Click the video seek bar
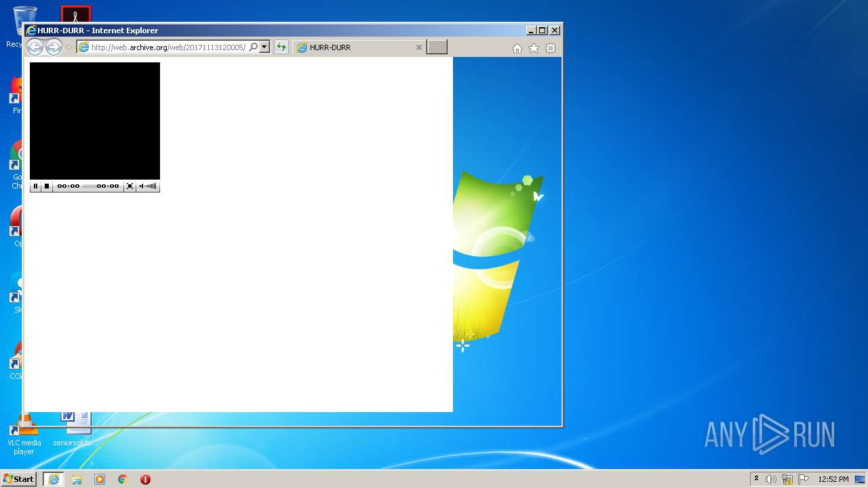The image size is (868, 488). (88, 186)
